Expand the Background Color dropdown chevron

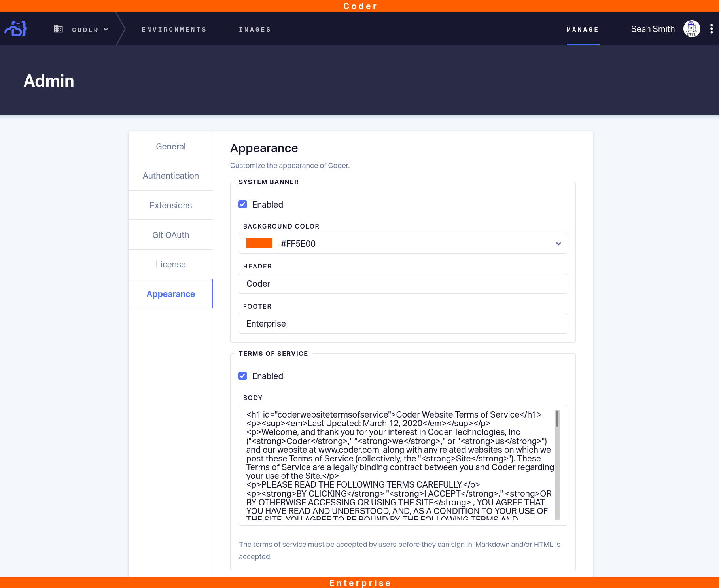[558, 244]
